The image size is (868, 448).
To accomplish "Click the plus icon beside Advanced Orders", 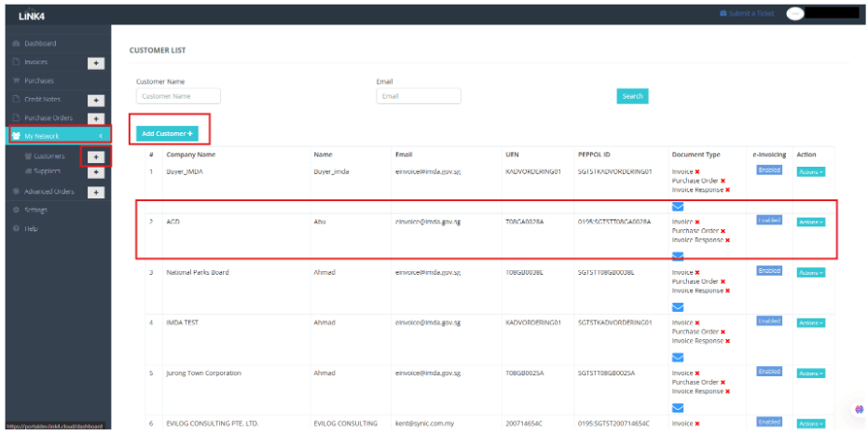I will (95, 192).
